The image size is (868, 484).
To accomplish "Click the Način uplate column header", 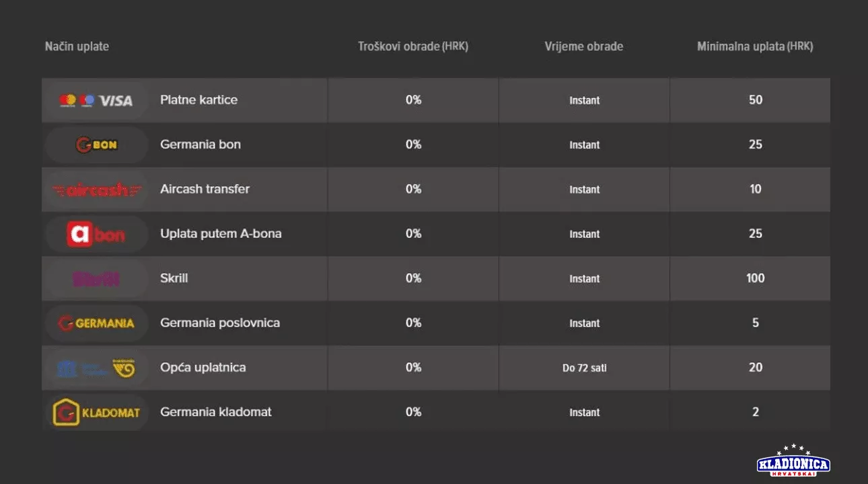I will coord(77,46).
